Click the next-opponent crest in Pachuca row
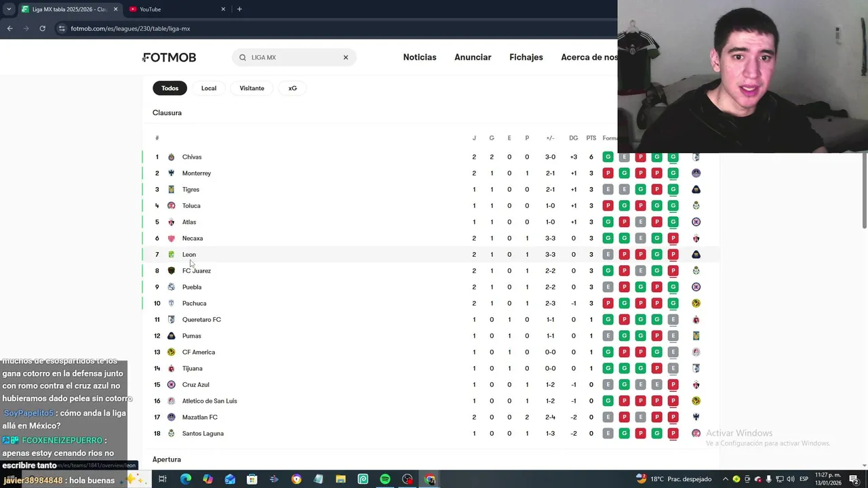The image size is (868, 488). click(x=696, y=304)
